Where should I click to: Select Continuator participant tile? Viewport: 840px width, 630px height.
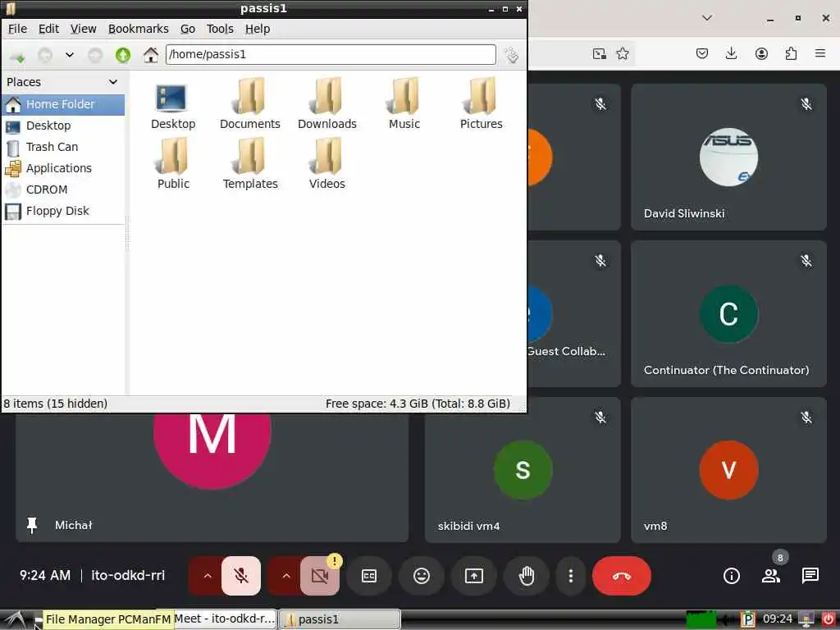click(728, 313)
